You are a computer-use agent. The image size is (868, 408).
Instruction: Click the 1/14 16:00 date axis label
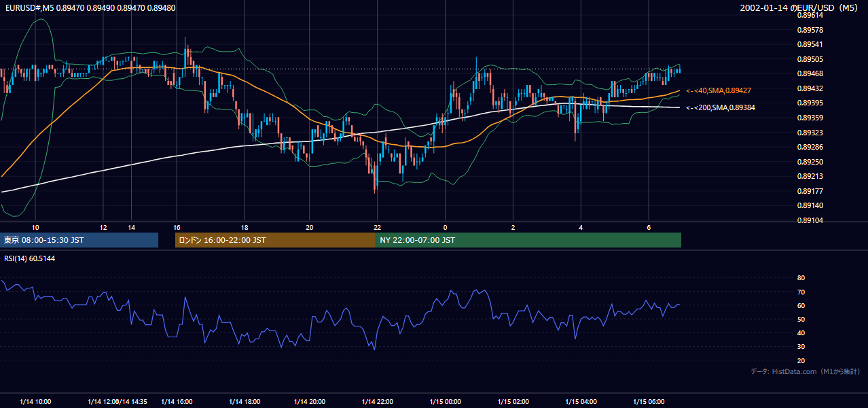(x=177, y=401)
